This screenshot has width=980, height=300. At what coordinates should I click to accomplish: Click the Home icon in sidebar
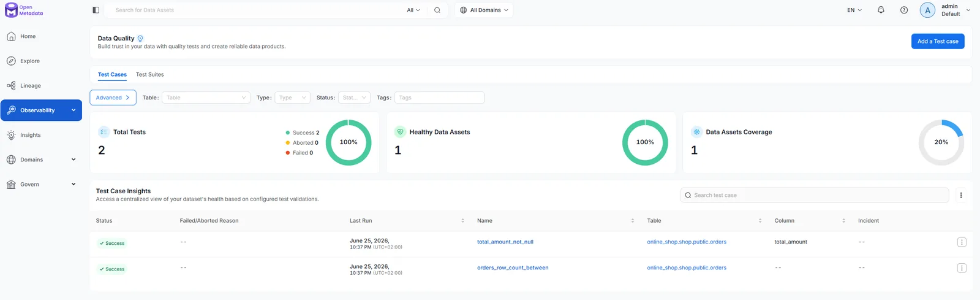[11, 36]
